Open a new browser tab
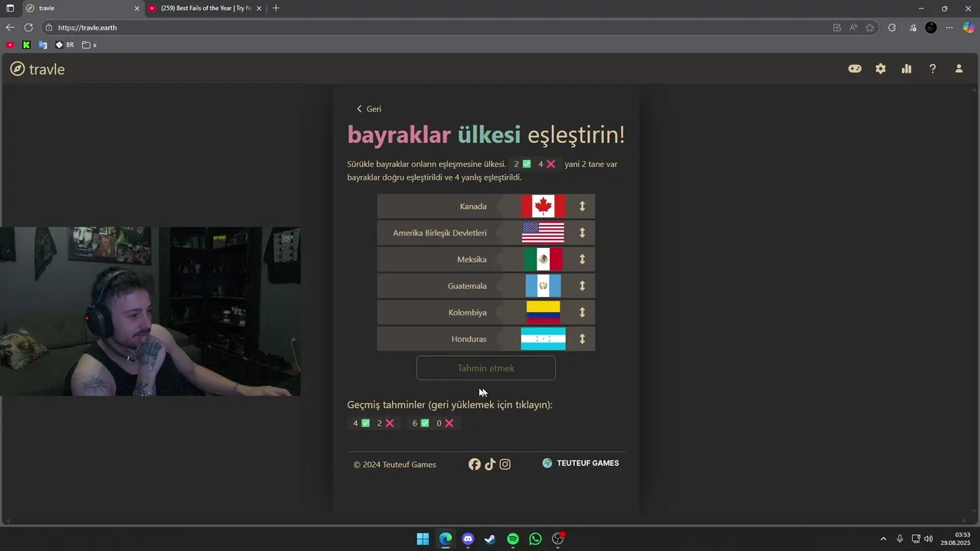The image size is (980, 551). click(276, 8)
